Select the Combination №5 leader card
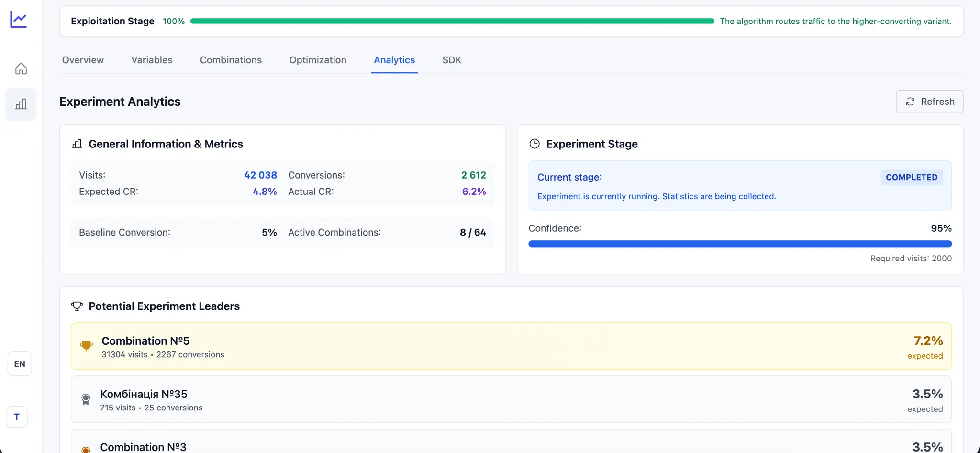This screenshot has width=980, height=453. point(511,346)
